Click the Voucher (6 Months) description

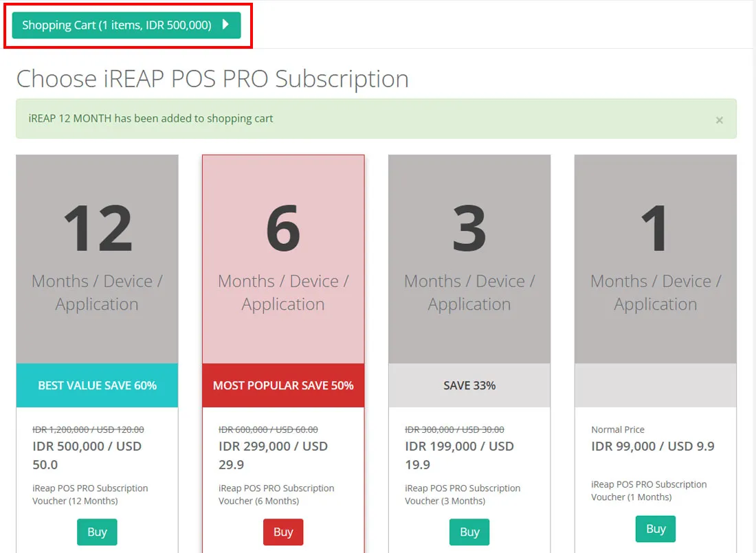(276, 495)
